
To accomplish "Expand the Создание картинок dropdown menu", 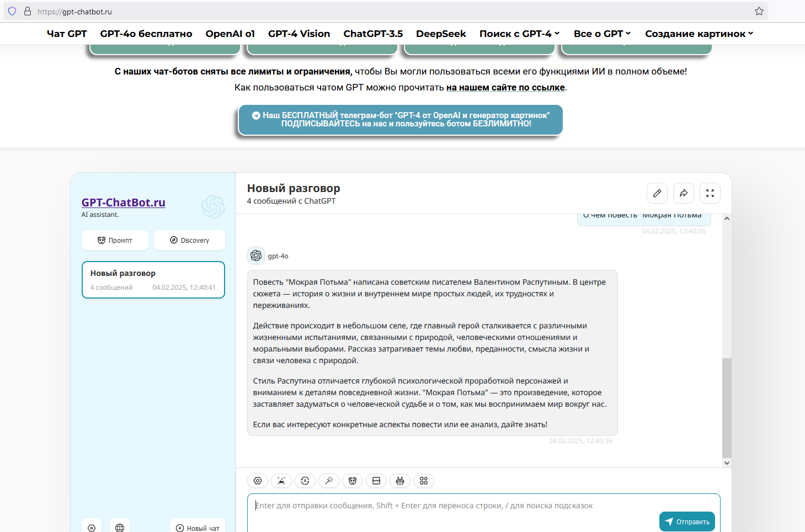I will point(700,34).
